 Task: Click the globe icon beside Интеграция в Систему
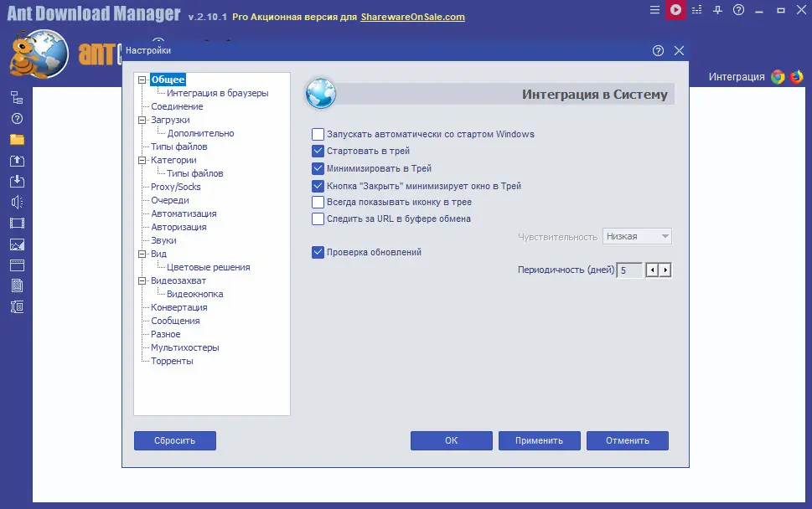[321, 94]
